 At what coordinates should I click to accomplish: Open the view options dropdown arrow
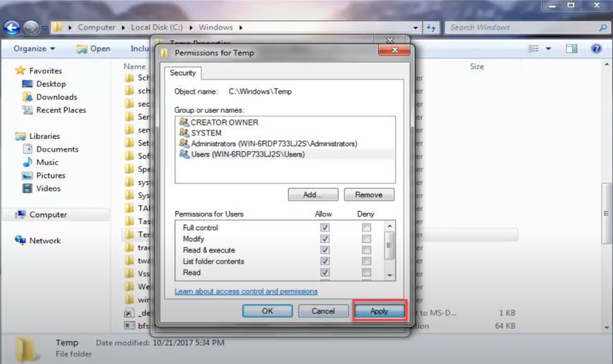tap(549, 49)
